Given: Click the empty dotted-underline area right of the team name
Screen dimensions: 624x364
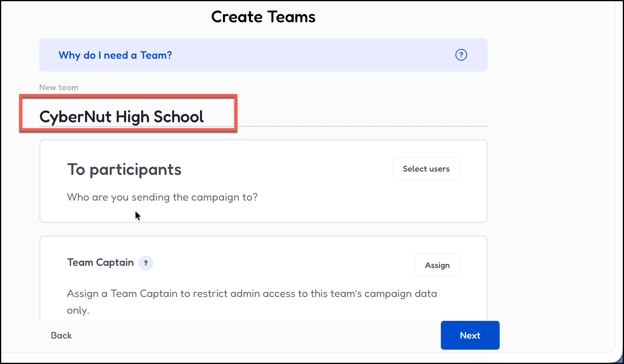Looking at the screenshot, I should click(360, 118).
